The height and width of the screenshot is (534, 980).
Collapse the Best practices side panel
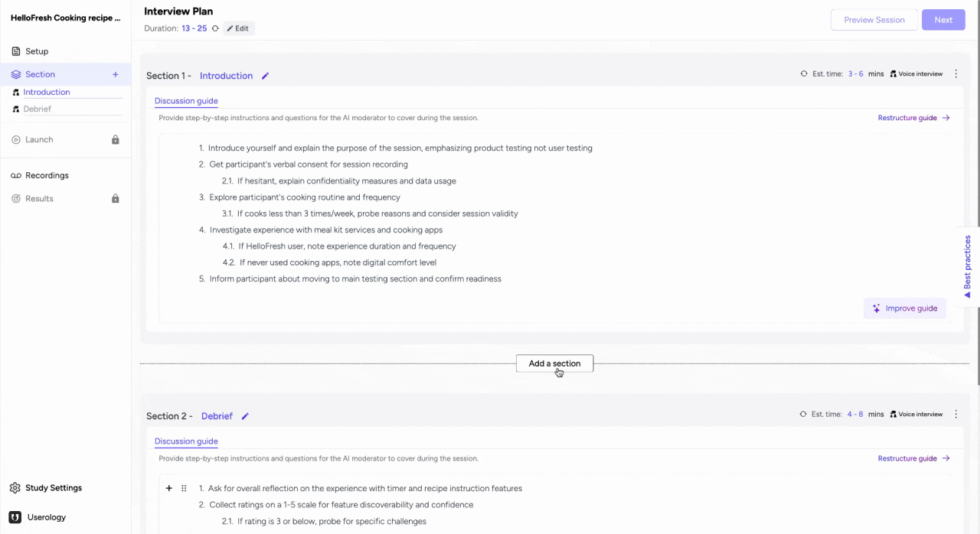[967, 294]
